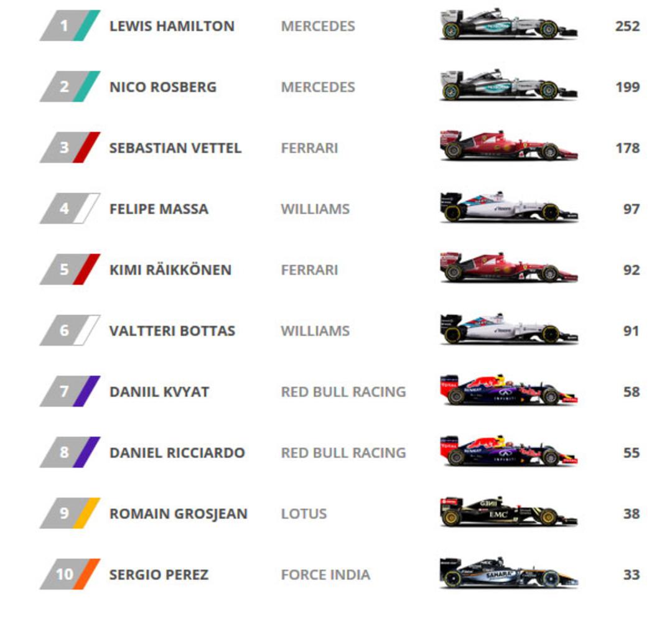Click the position 10 orange badge
Viewport: 672px width, 624px height.
[70, 574]
